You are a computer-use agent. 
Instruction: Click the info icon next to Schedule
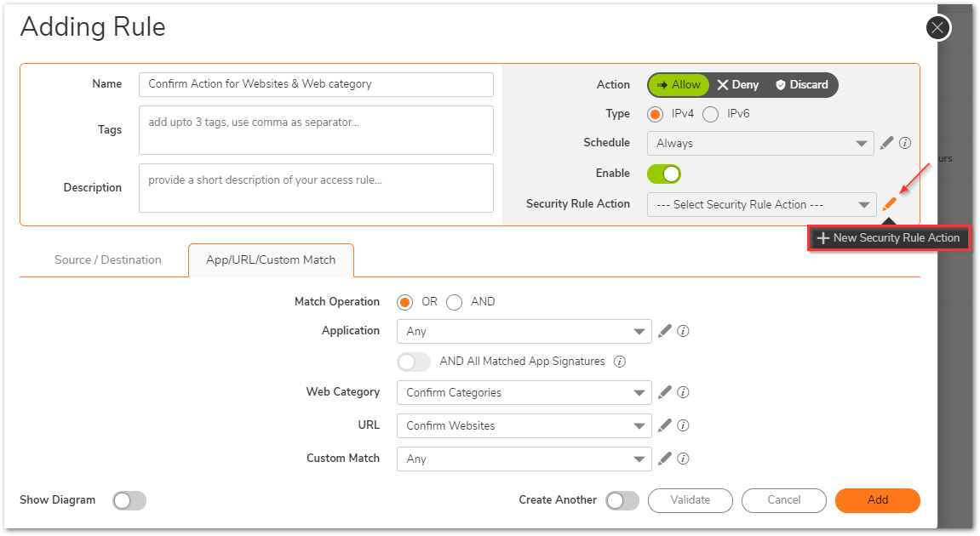pyautogui.click(x=905, y=143)
